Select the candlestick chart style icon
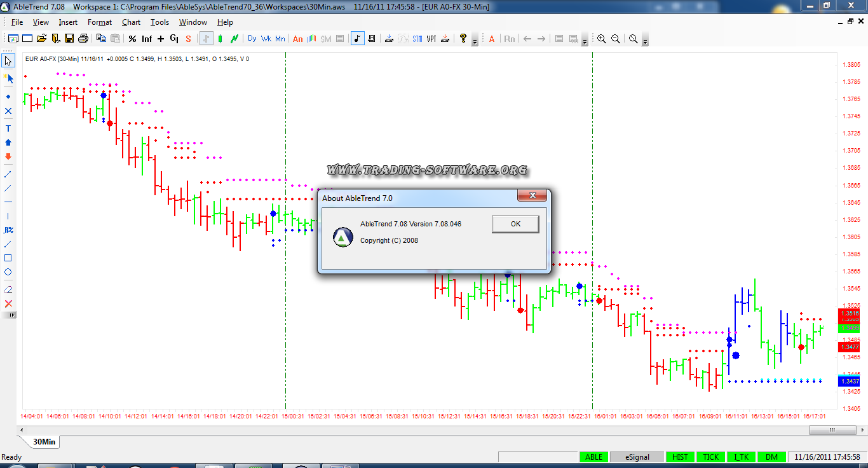 click(220, 39)
